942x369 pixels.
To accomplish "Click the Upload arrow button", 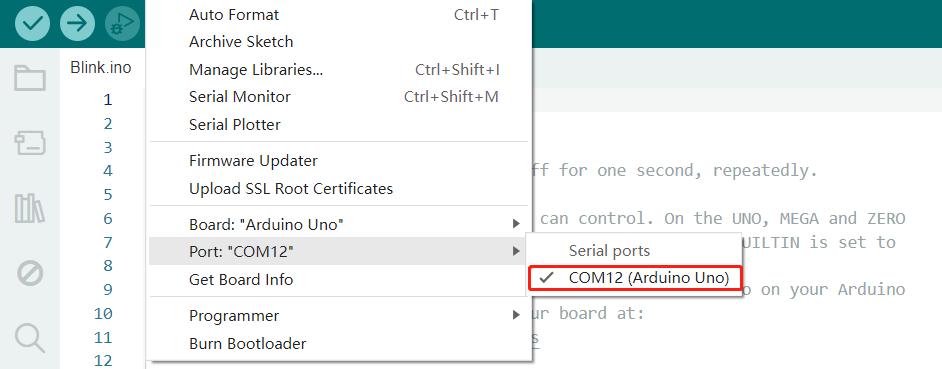I will coord(77,23).
